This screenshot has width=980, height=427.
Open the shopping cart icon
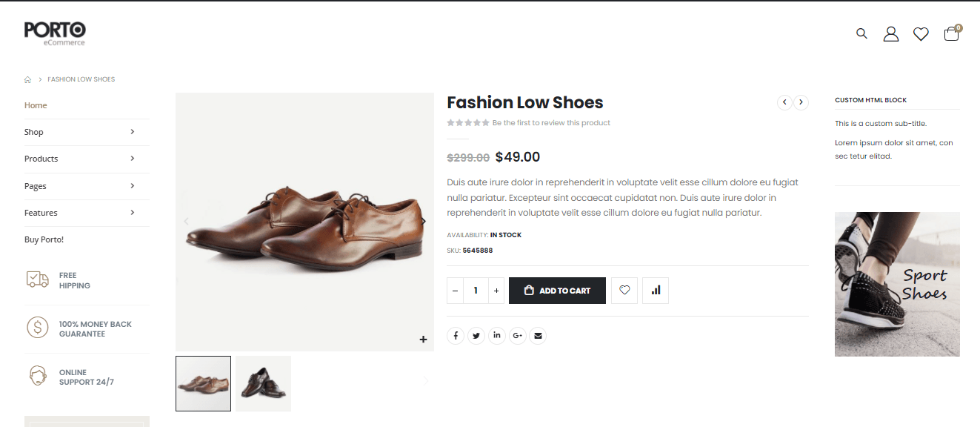point(951,34)
